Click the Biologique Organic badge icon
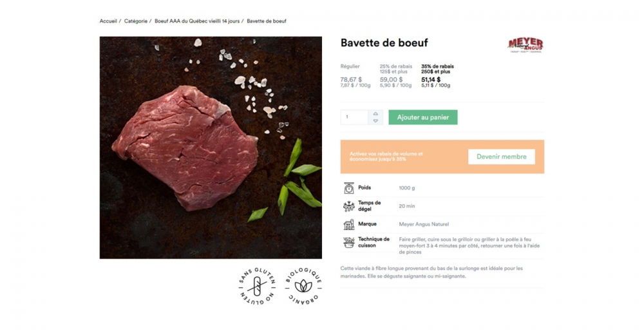The image size is (644, 335). point(303,285)
